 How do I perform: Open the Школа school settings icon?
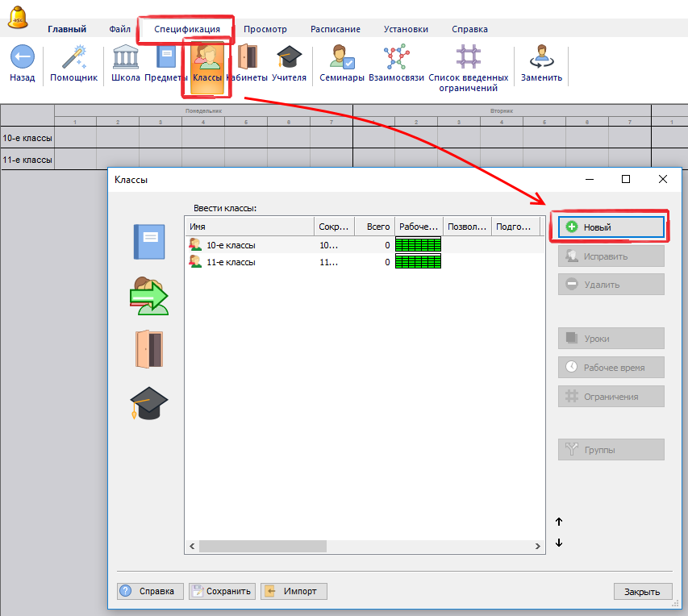(x=125, y=58)
